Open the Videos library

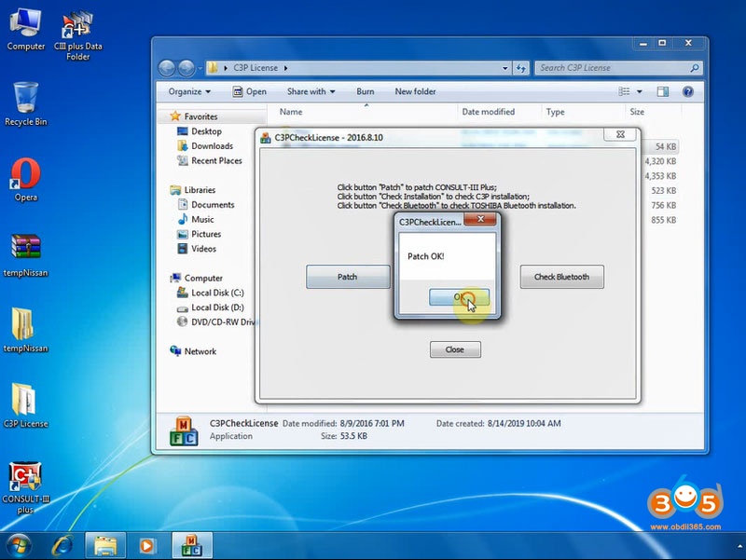197,249
